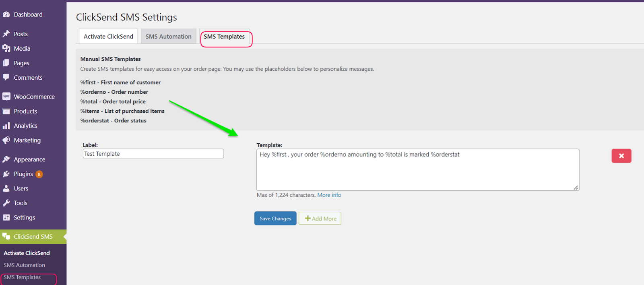Image resolution: width=644 pixels, height=285 pixels.
Task: Click the %orderno - Order number text
Action: [x=114, y=92]
